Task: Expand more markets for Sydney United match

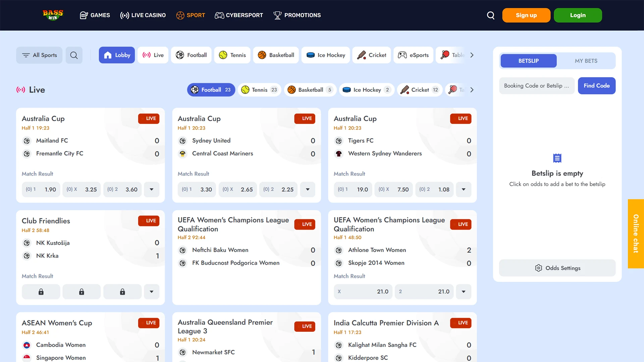Action: 308,189
